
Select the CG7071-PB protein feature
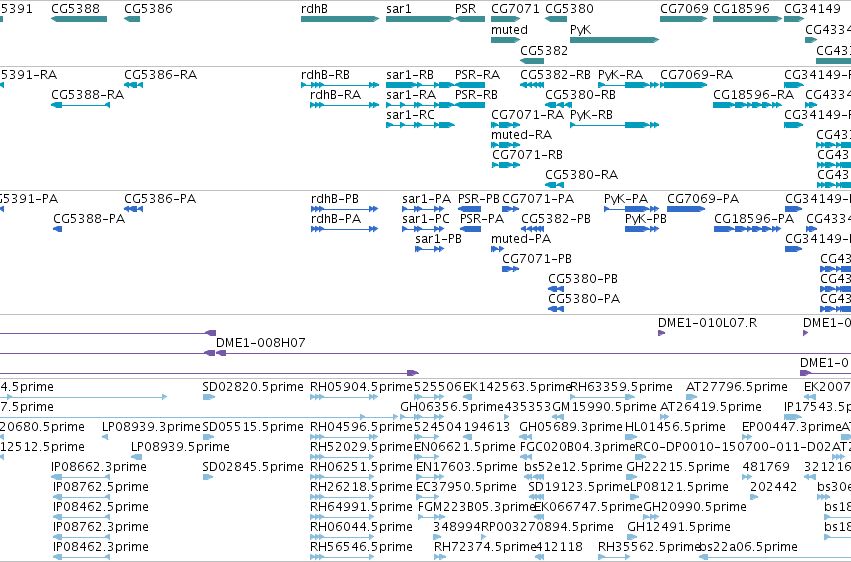tap(510, 269)
